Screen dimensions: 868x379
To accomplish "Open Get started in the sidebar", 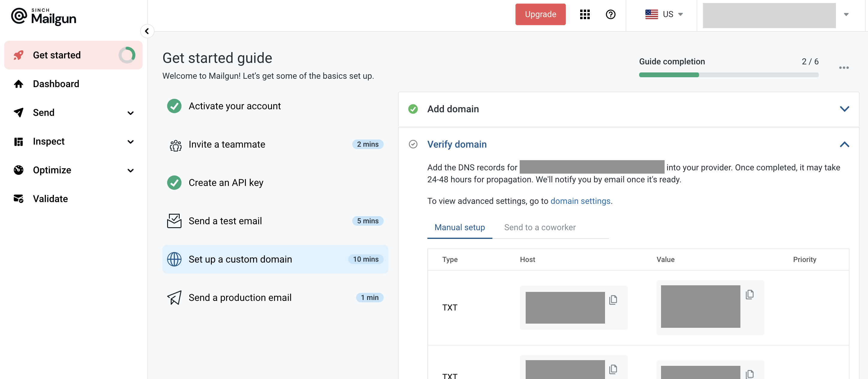I will [73, 55].
